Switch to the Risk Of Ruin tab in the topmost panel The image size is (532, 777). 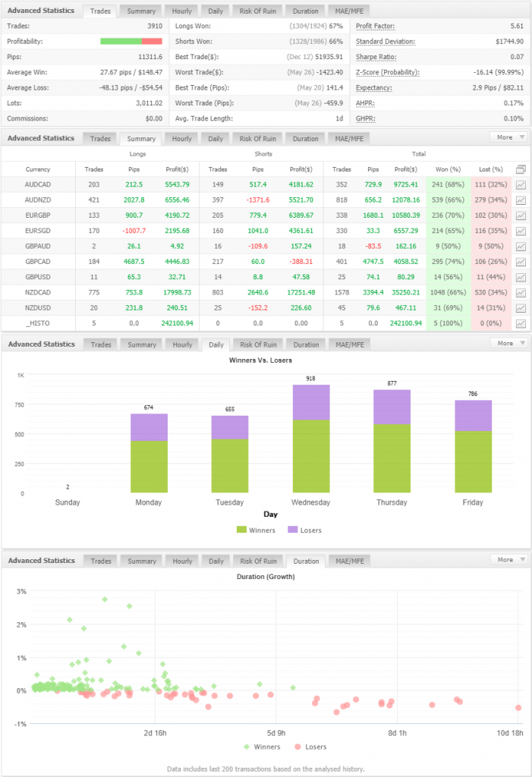pyautogui.click(x=258, y=11)
